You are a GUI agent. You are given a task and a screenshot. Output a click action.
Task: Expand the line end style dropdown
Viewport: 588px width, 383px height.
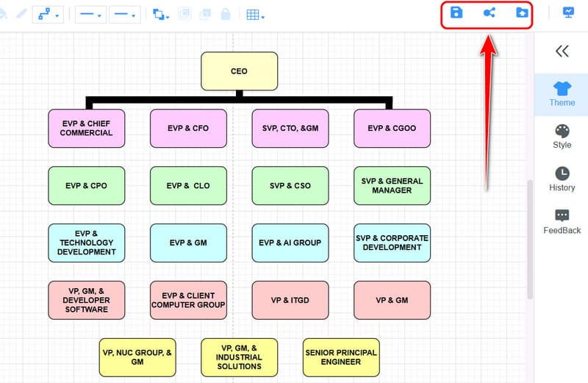point(124,15)
